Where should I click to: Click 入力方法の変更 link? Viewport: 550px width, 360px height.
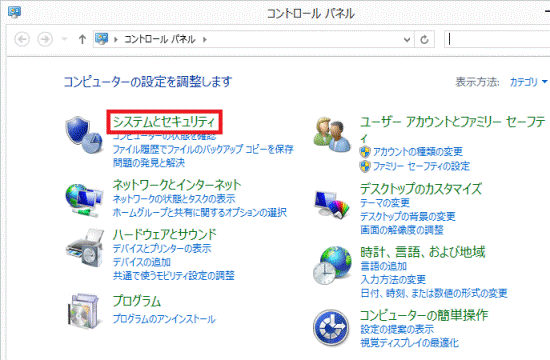coord(393,280)
